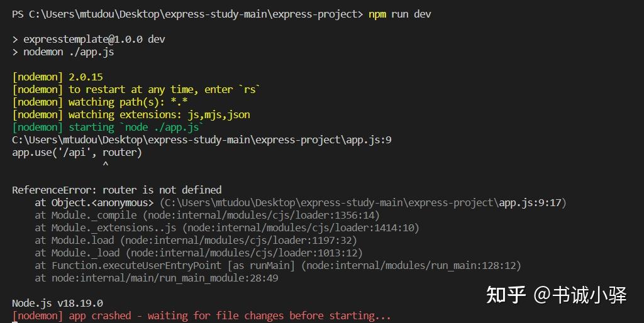The width and height of the screenshot is (644, 323).
Task: Click the caret marker under 'router'
Action: point(106,165)
